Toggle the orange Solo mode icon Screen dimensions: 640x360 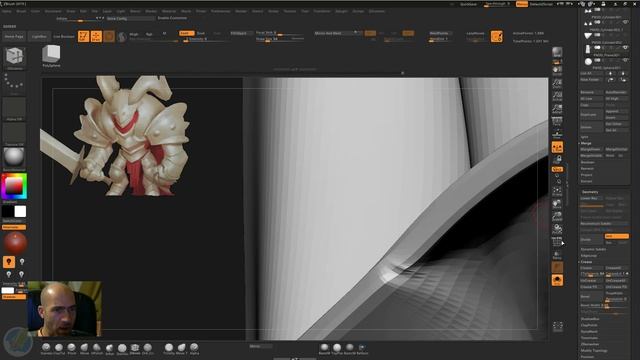click(557, 280)
